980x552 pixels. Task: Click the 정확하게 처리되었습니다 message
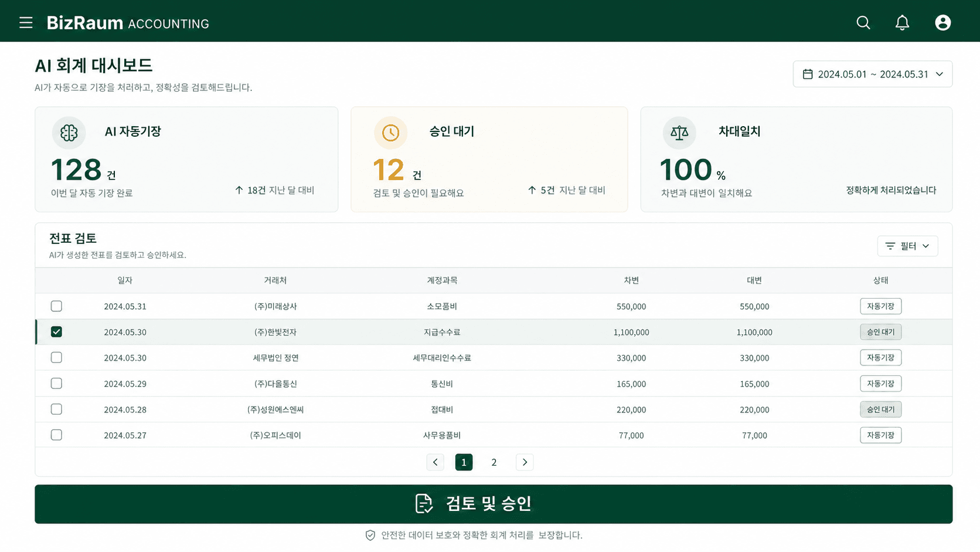tap(891, 190)
